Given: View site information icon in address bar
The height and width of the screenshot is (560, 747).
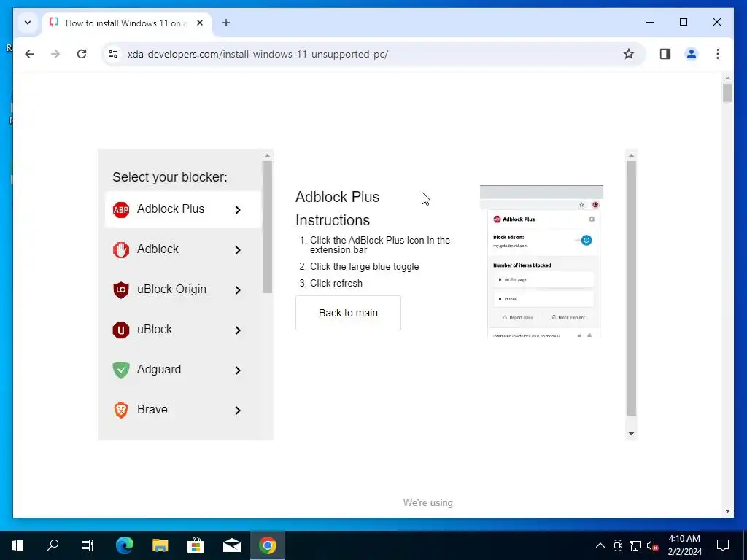Looking at the screenshot, I should (x=113, y=54).
